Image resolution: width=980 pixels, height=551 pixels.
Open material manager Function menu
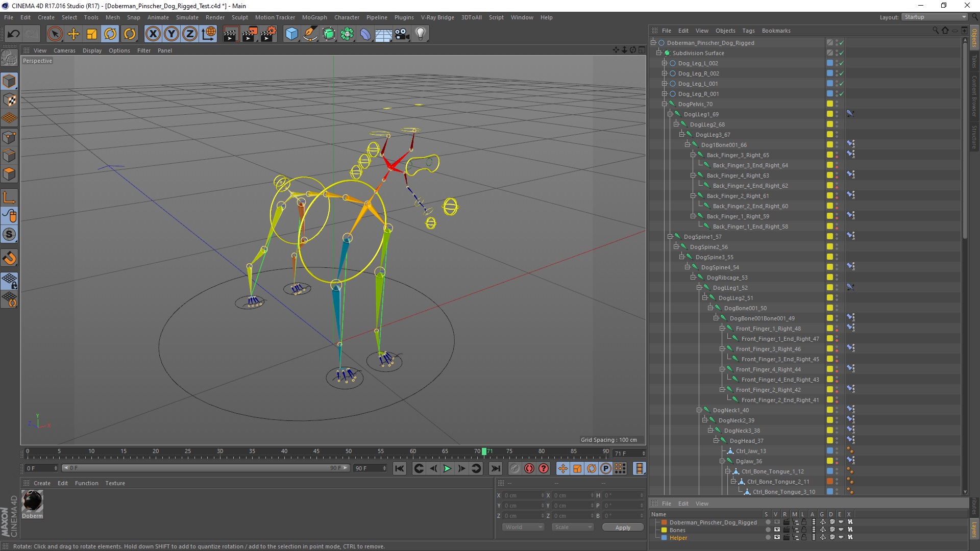click(x=87, y=483)
